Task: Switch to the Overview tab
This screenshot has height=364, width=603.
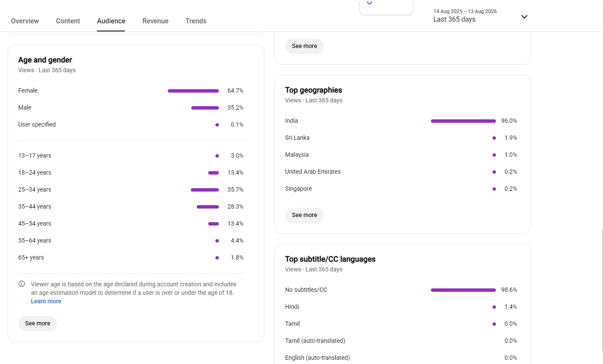Action: tap(25, 21)
